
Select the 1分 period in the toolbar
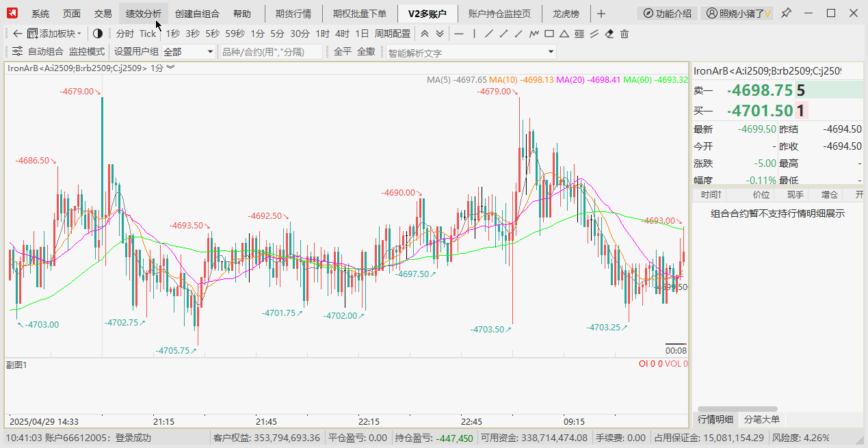click(x=257, y=34)
